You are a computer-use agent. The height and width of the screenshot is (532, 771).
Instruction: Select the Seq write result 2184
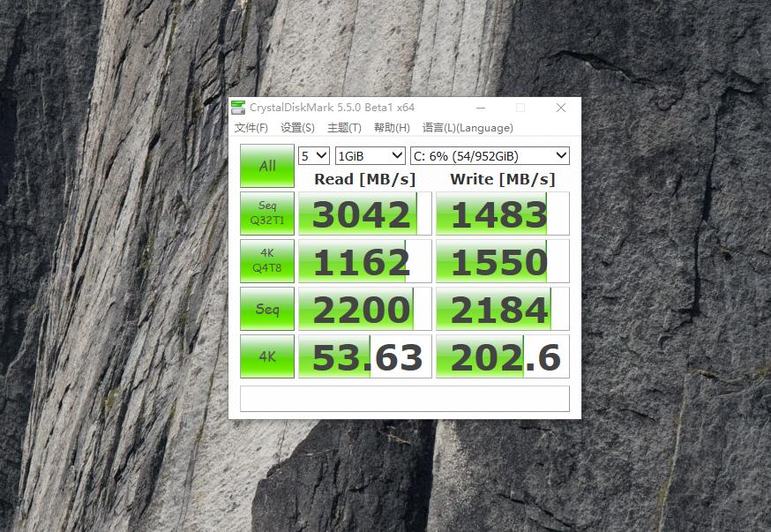(502, 308)
